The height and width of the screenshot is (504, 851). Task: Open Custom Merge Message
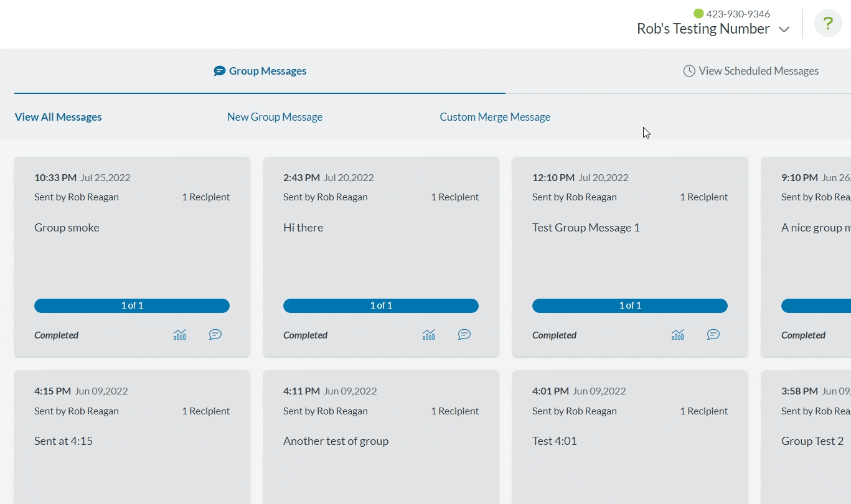click(495, 117)
